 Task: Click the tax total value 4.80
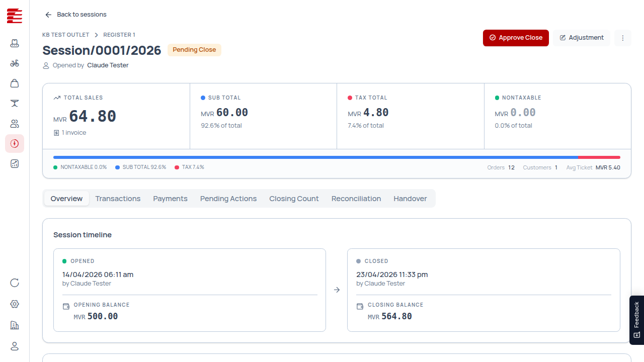pyautogui.click(x=376, y=113)
